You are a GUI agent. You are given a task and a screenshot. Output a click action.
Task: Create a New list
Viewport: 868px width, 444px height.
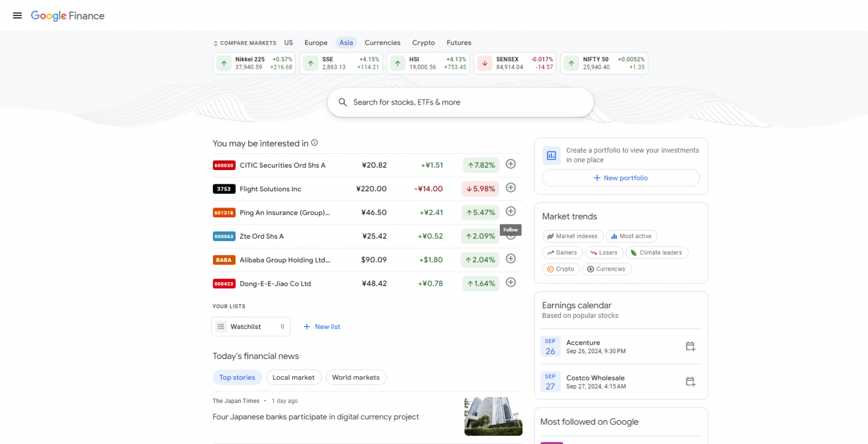[322, 327]
